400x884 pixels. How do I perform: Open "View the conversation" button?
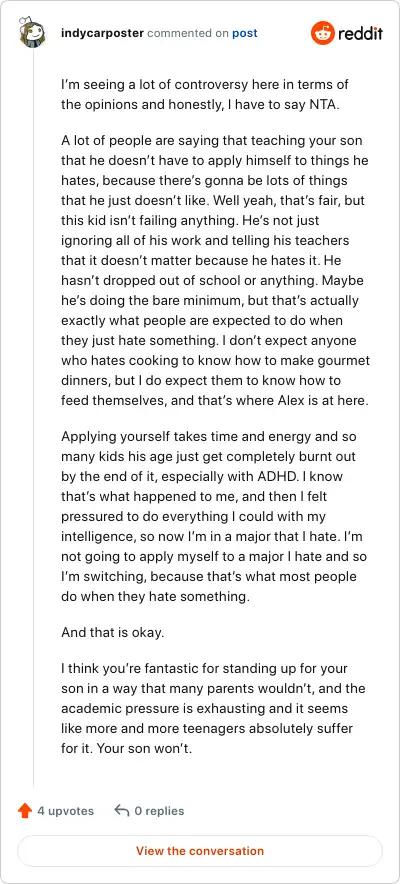[x=200, y=851]
